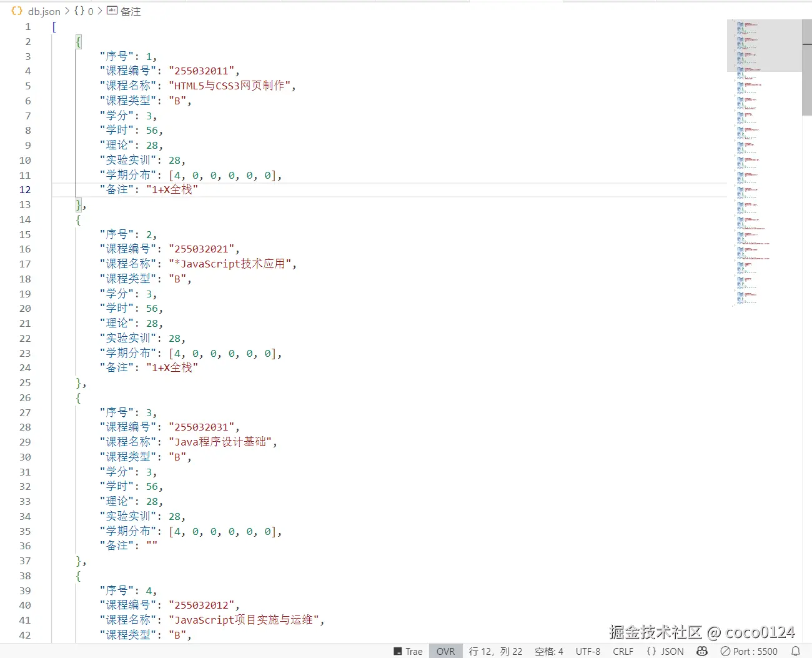Select the 备注 breadcrumb segment

point(131,11)
